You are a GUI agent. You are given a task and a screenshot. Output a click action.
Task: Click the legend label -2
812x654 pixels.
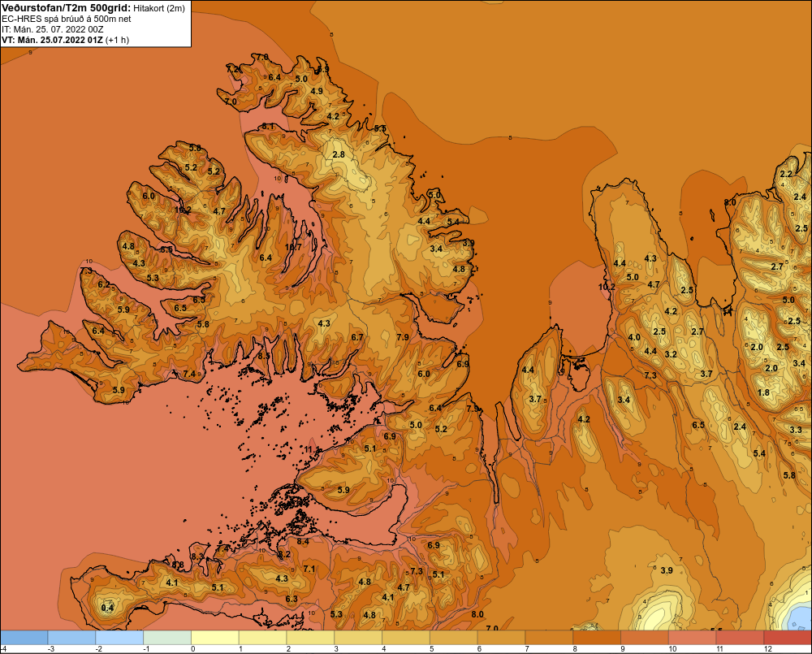click(x=98, y=649)
